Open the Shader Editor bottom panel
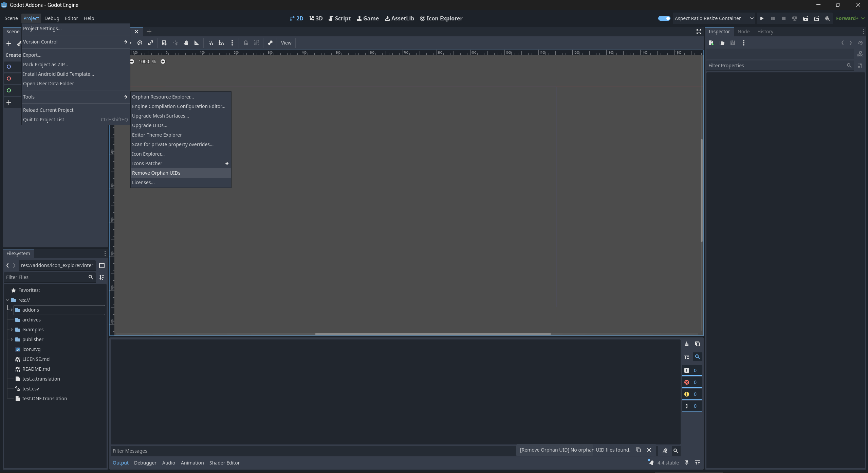The image size is (868, 473). tap(224, 463)
